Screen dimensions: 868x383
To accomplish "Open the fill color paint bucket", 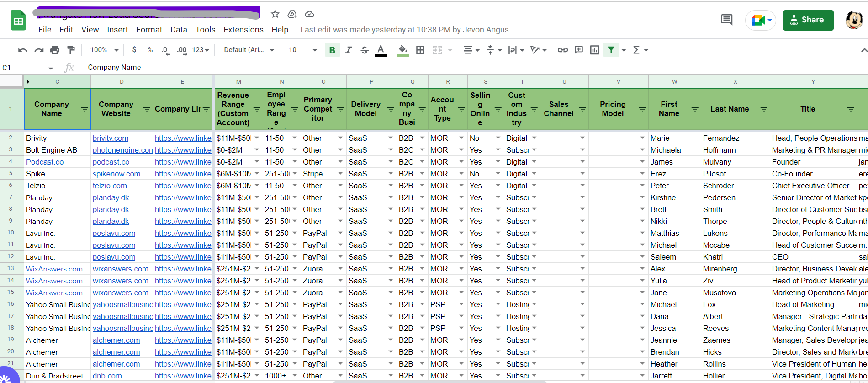I will coord(402,50).
